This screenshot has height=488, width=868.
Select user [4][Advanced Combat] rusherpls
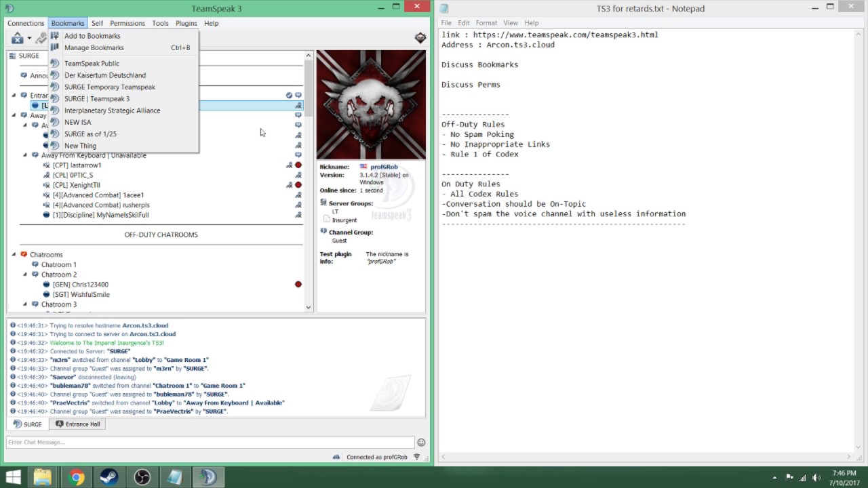pos(100,205)
